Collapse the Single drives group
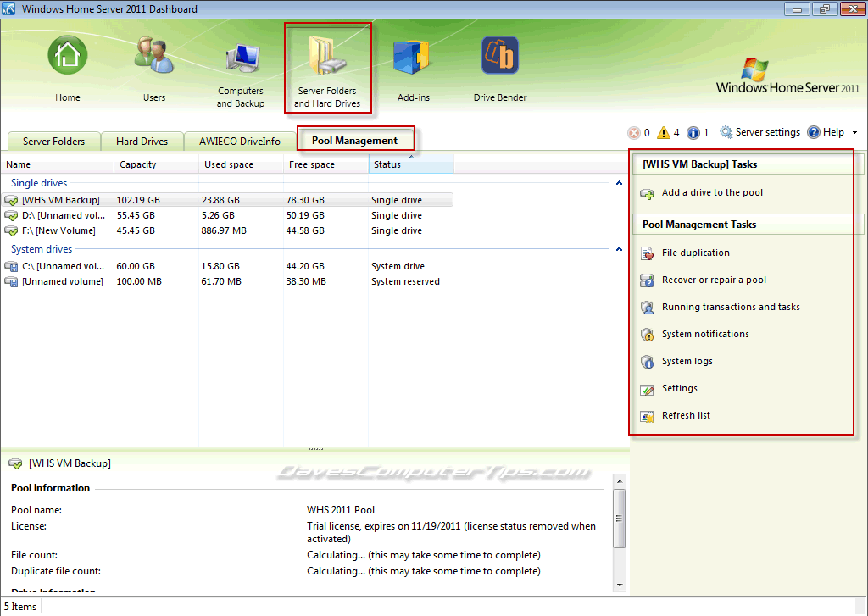 point(619,183)
